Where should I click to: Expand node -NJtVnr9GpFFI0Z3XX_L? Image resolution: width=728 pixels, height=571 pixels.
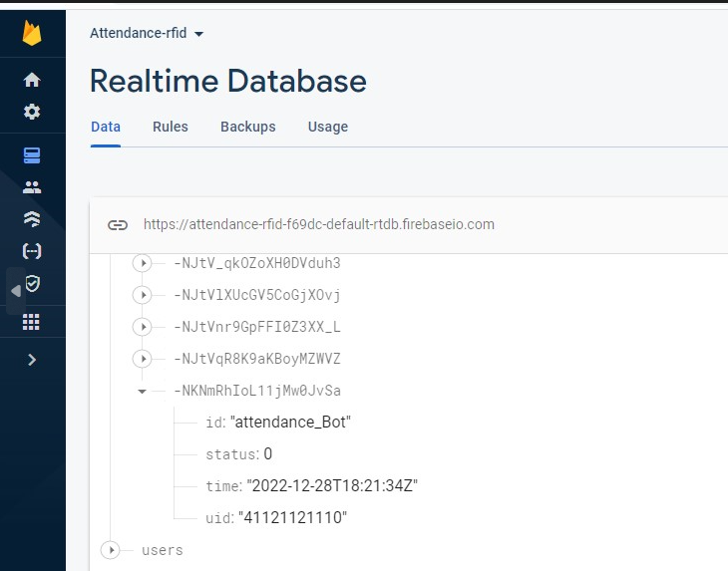[x=142, y=327]
